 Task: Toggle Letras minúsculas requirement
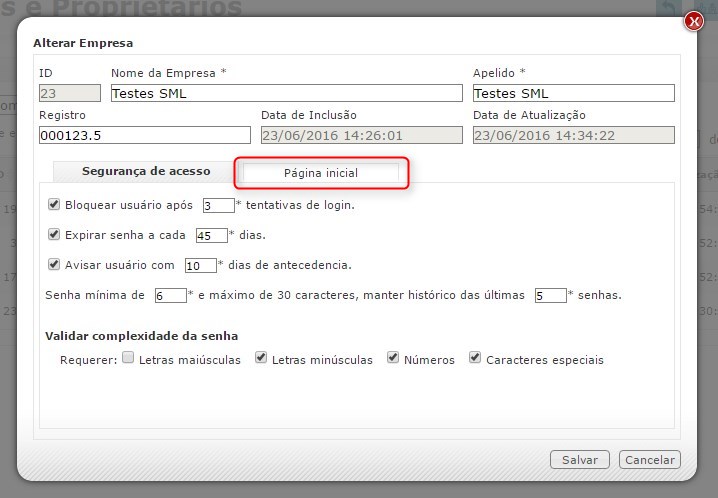coord(261,358)
